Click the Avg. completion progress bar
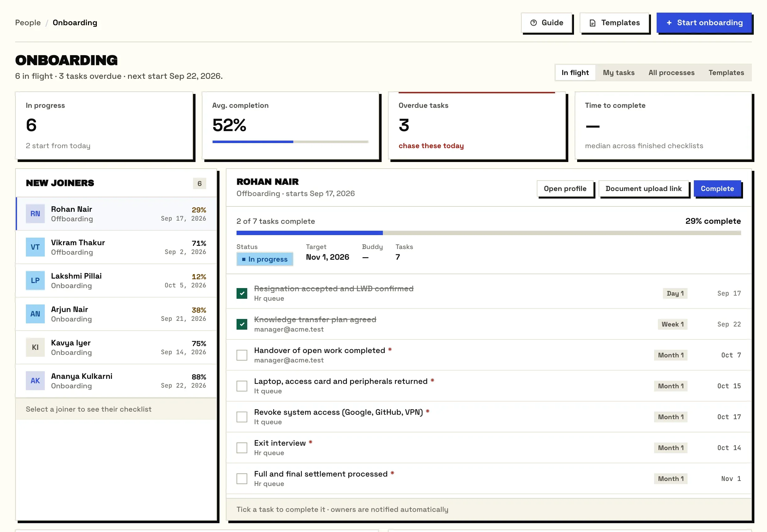The width and height of the screenshot is (767, 532). pyautogui.click(x=290, y=142)
